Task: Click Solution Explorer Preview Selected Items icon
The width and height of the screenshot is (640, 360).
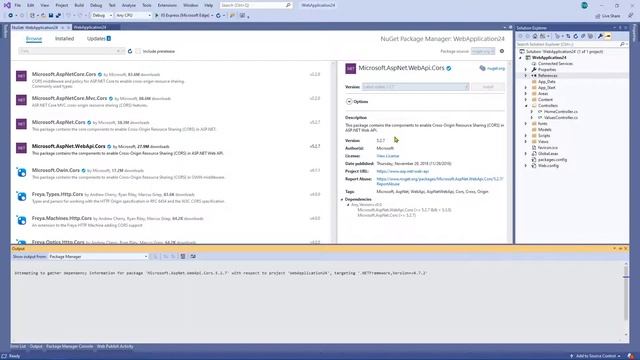Action: tap(608, 36)
